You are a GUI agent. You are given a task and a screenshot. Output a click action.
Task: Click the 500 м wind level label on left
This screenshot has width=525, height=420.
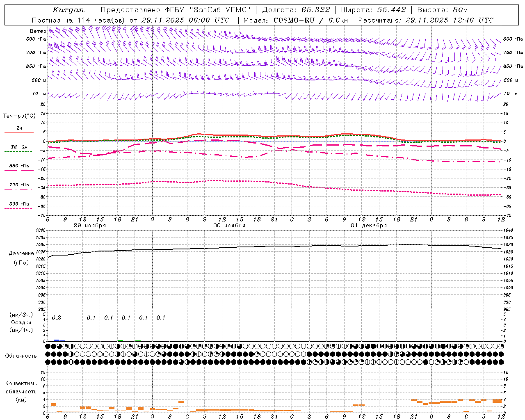(39, 80)
